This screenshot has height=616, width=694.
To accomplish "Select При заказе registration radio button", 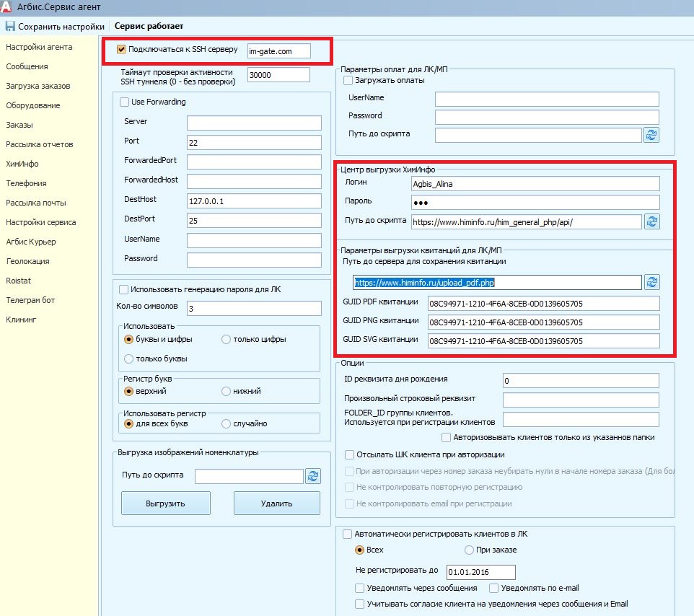I will pyautogui.click(x=469, y=550).
